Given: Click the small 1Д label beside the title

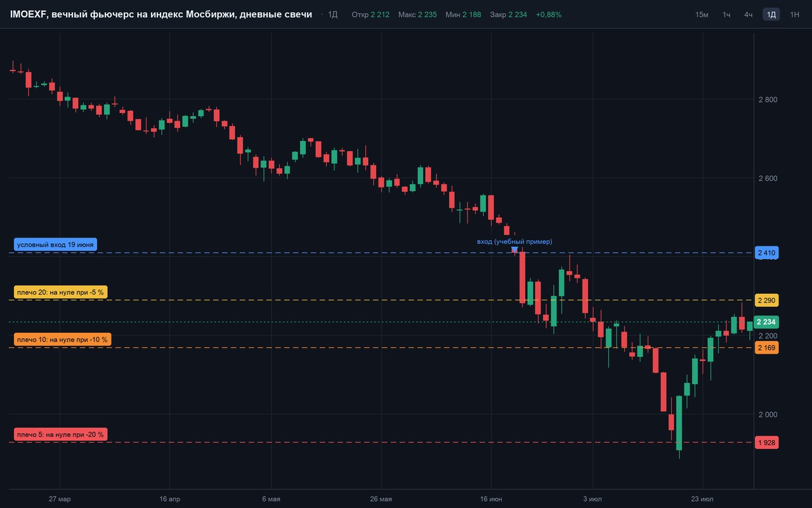Looking at the screenshot, I should pos(332,15).
